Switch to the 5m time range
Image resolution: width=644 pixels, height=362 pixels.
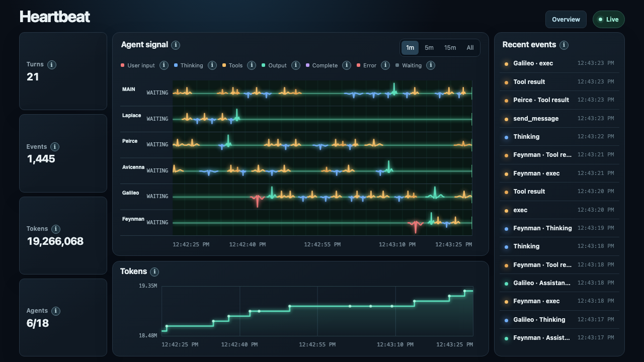[x=429, y=48]
